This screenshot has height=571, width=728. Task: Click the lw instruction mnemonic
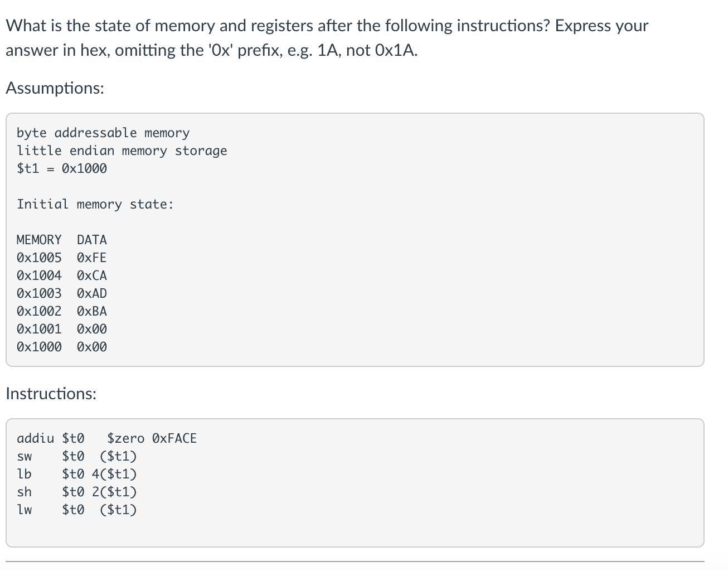(25, 510)
